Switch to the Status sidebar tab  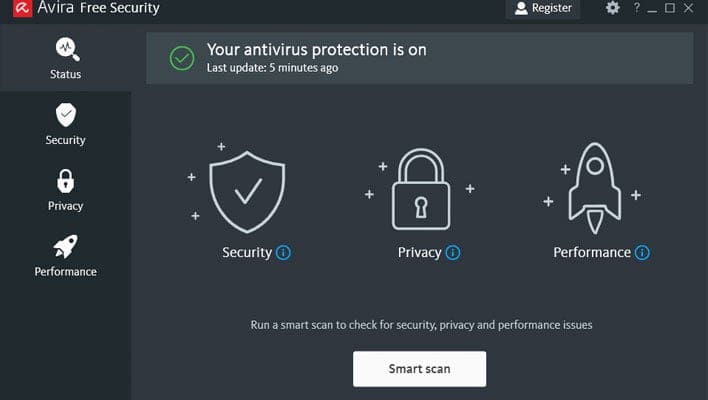click(65, 59)
